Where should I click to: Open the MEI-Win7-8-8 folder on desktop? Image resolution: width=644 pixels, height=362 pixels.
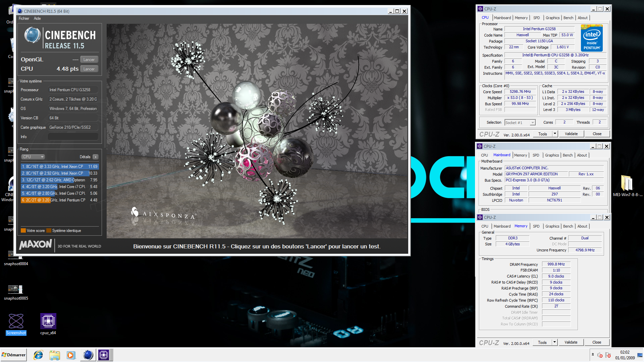pos(628,185)
